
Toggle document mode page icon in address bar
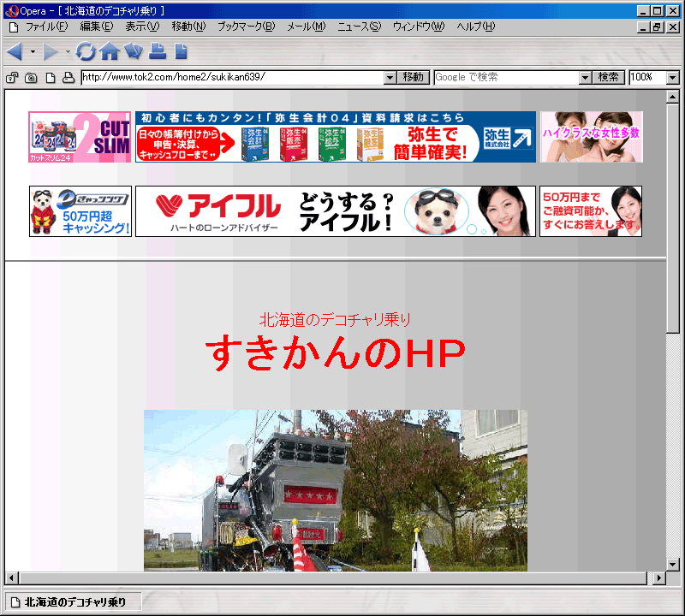[51, 78]
